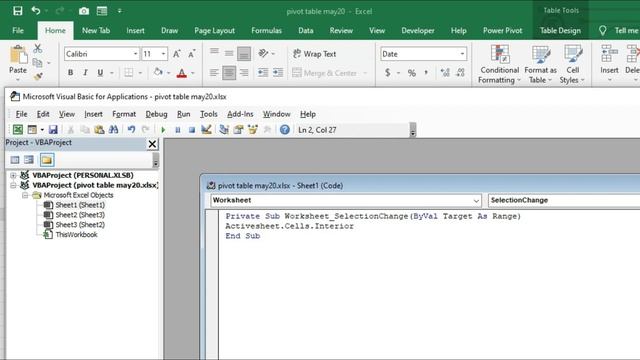Click Break pause icon in VBA toolbar
This screenshot has height=360, width=640.
point(178,130)
